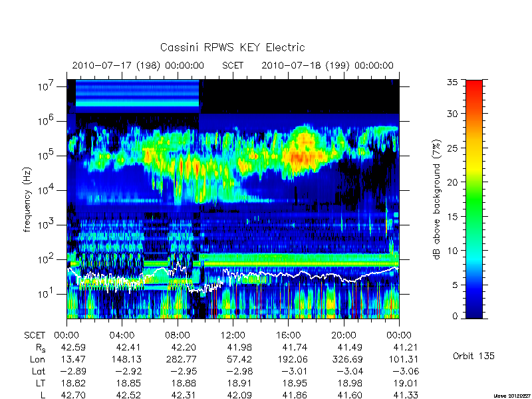Click the colorbar 35 tick label
Viewport: 532px width, 399px height.
tap(452, 82)
